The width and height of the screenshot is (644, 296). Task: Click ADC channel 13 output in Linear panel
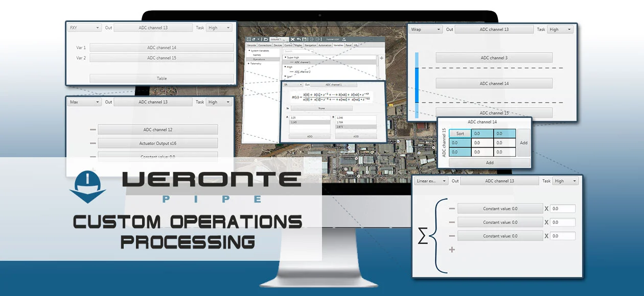click(x=500, y=181)
